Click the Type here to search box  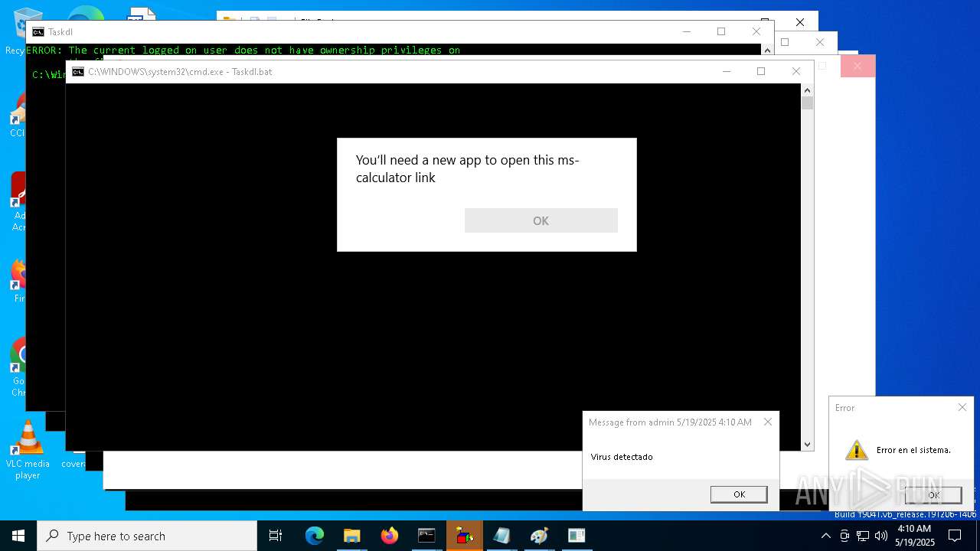click(x=147, y=536)
